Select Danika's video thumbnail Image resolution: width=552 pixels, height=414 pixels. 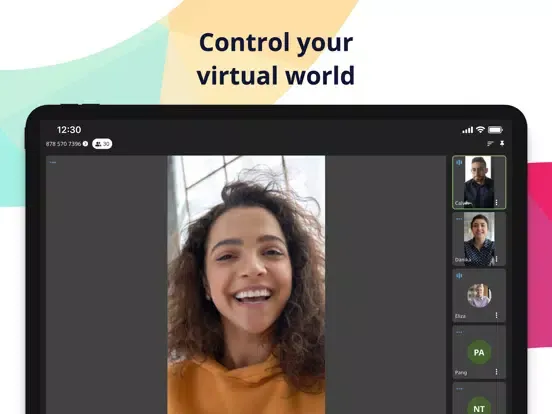pos(479,239)
